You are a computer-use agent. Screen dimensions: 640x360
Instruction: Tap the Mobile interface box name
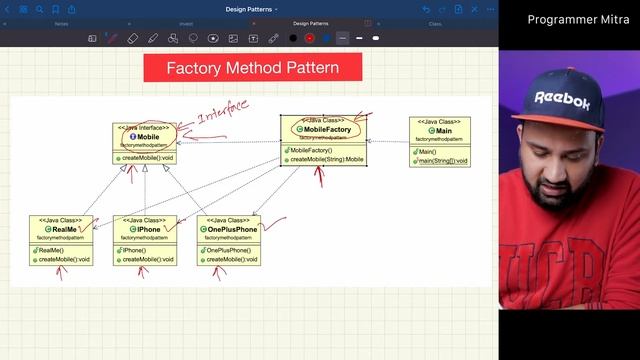pyautogui.click(x=148, y=137)
